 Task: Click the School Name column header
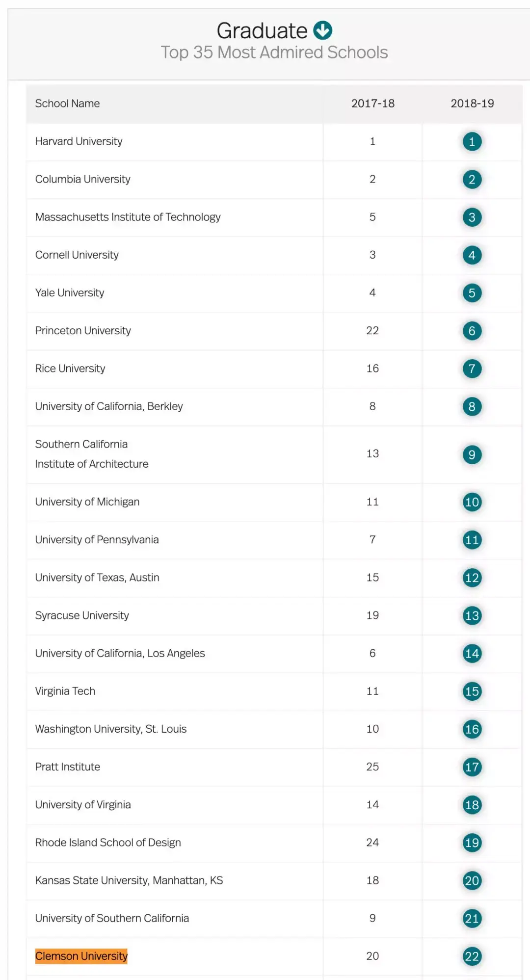[x=68, y=104]
